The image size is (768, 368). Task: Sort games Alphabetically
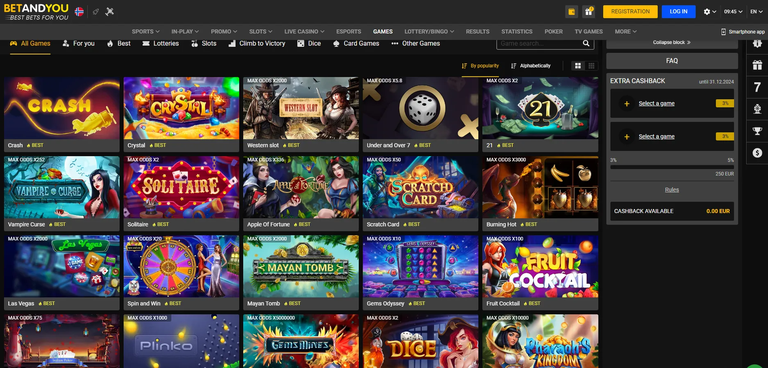[530, 66]
